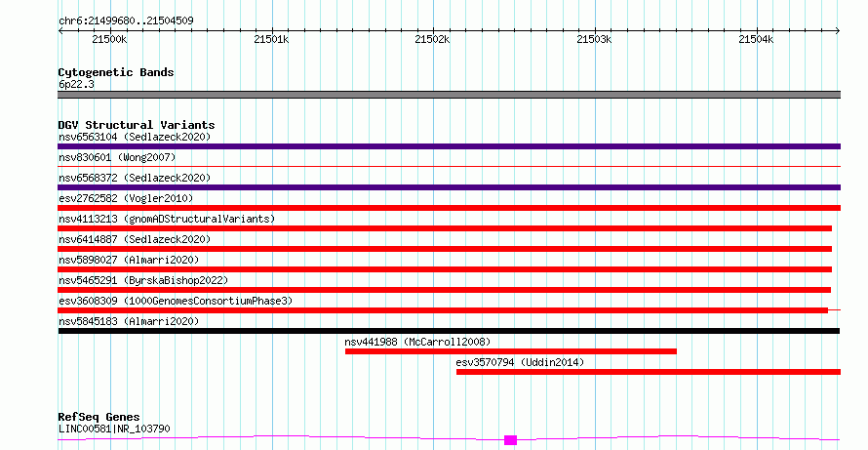Select the purple bar under nsv6568372

(x=449, y=187)
